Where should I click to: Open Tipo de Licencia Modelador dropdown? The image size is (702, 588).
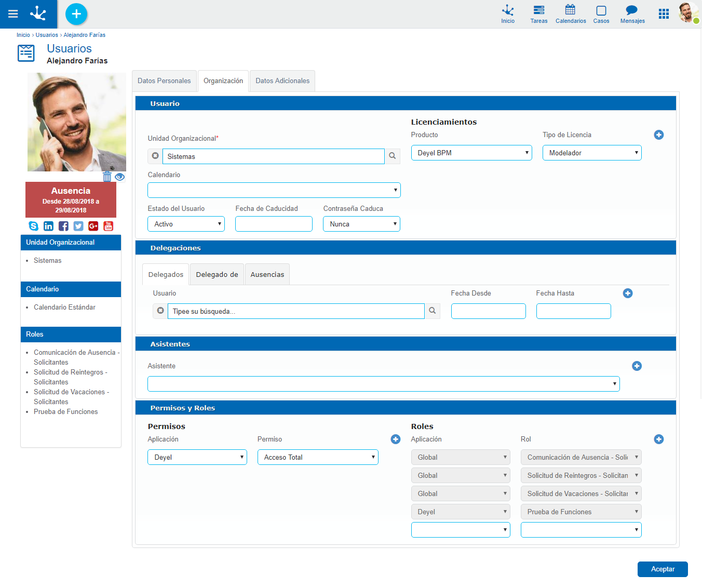click(592, 153)
